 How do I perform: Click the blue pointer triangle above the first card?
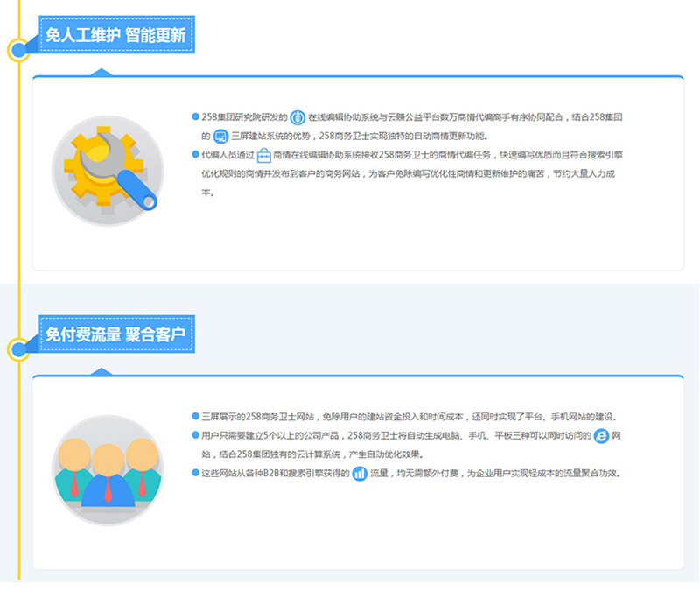coord(102,72)
